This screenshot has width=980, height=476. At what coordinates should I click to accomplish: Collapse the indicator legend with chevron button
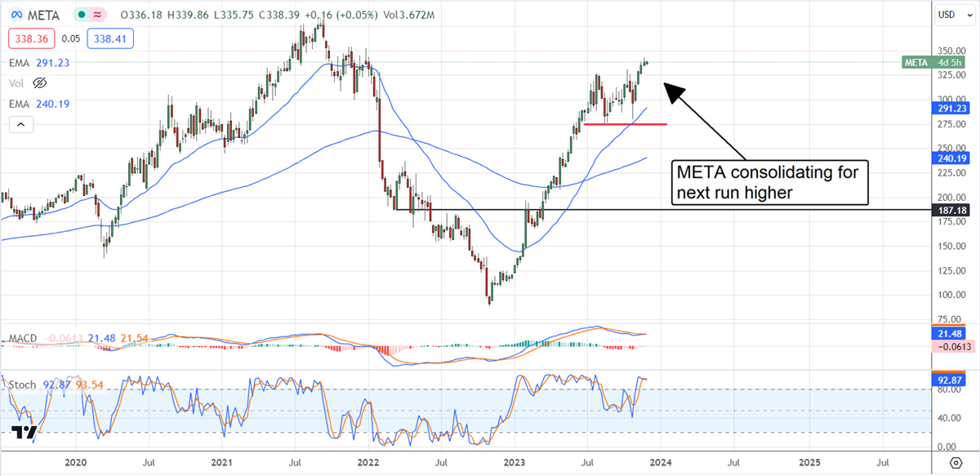pos(20,125)
